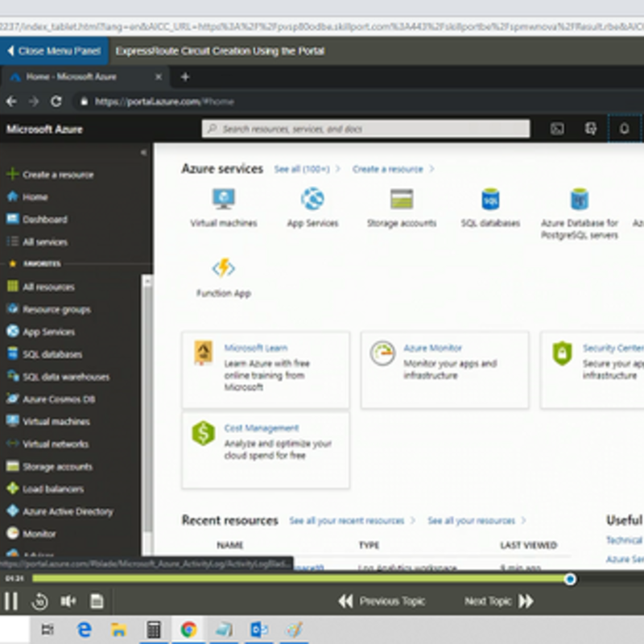The image size is (644, 644).
Task: Mute the course audio speaker icon
Action: (68, 601)
